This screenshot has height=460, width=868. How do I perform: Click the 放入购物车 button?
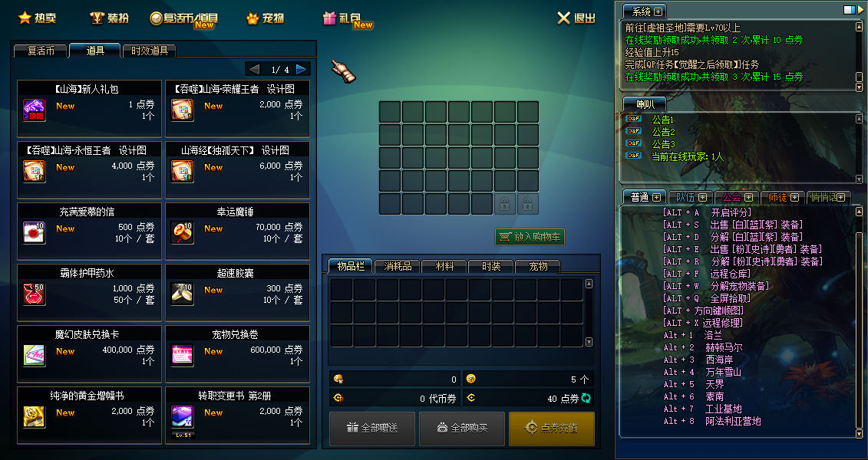(530, 237)
